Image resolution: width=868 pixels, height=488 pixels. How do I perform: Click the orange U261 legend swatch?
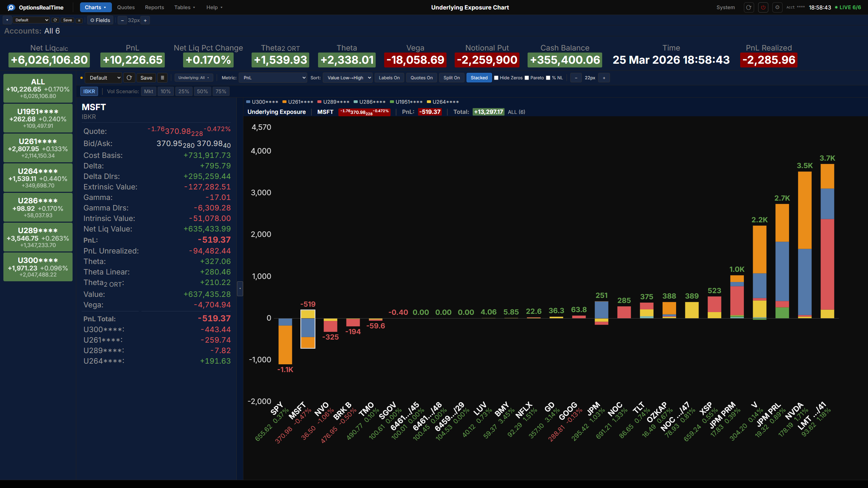(285, 102)
